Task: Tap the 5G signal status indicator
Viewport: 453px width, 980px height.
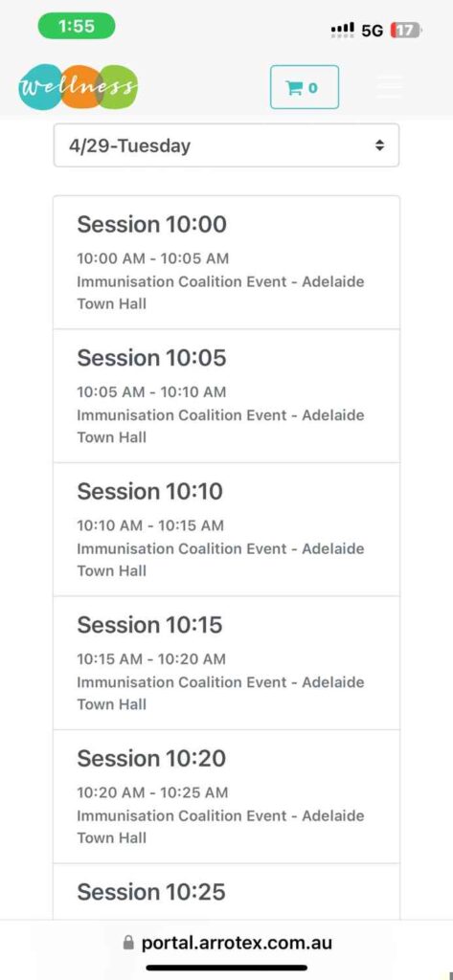Action: pos(373,30)
